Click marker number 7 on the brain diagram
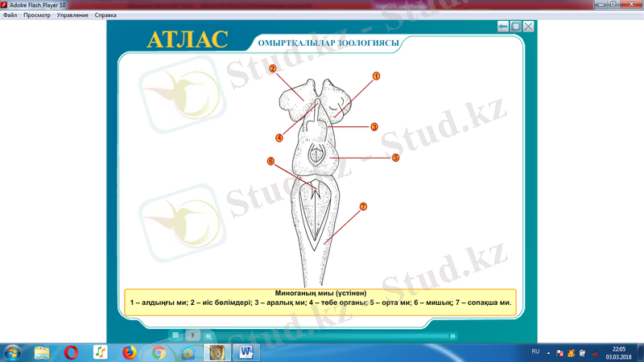Image resolution: width=644 pixels, height=362 pixels. [363, 207]
